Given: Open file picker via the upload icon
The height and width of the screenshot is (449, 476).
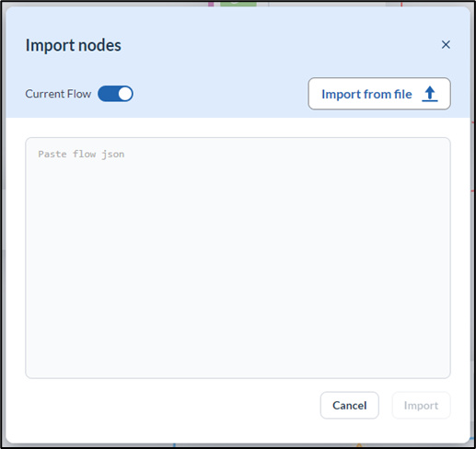Looking at the screenshot, I should pos(430,94).
